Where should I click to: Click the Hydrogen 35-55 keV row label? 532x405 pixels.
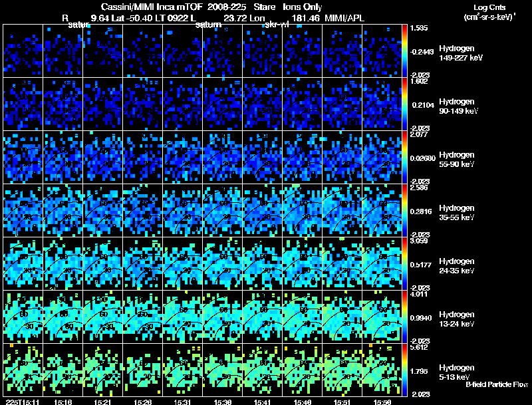456,213
